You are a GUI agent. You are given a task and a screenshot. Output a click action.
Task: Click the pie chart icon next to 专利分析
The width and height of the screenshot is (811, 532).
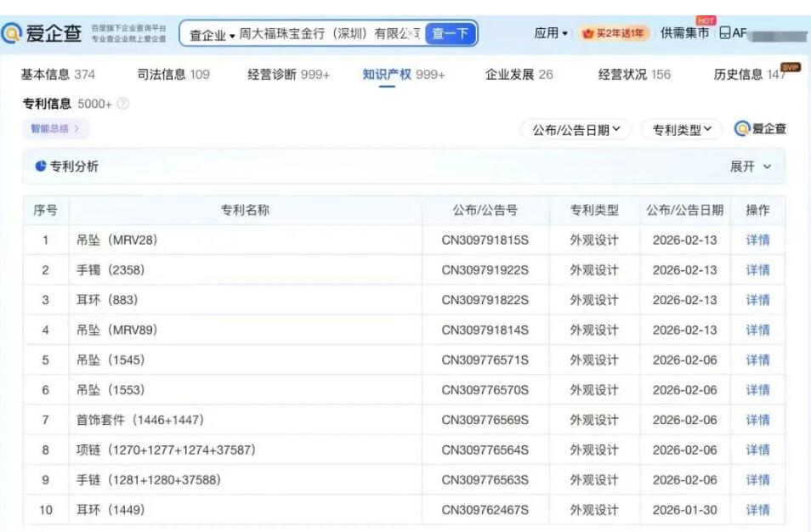[40, 167]
